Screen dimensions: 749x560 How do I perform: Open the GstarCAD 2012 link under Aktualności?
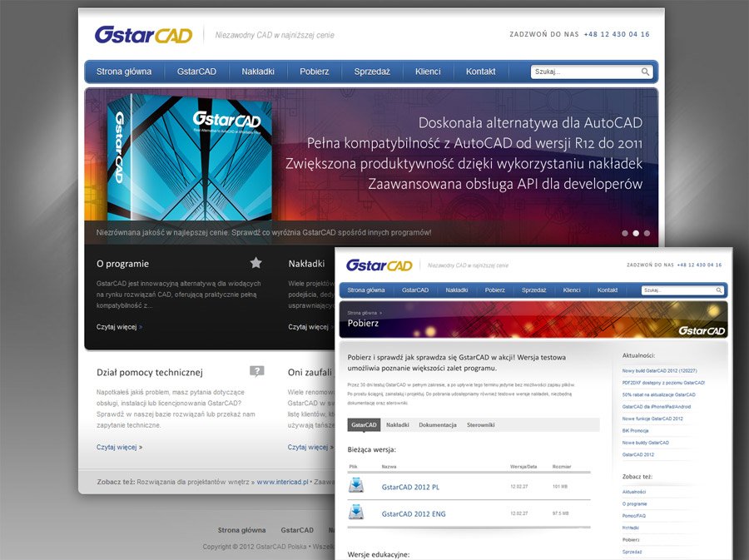click(638, 454)
